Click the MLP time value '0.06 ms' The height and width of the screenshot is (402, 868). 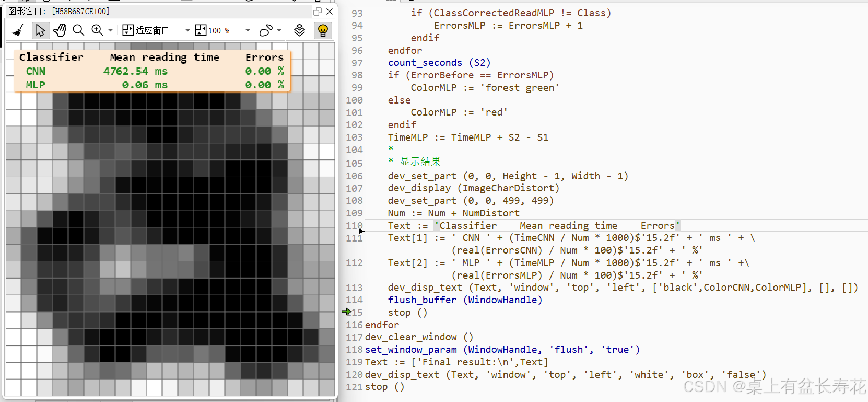[x=145, y=85]
